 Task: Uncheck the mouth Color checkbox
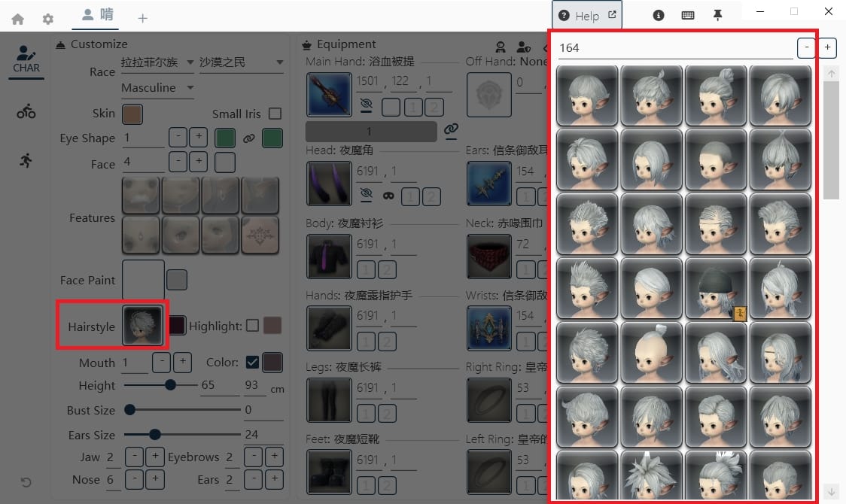tap(252, 363)
